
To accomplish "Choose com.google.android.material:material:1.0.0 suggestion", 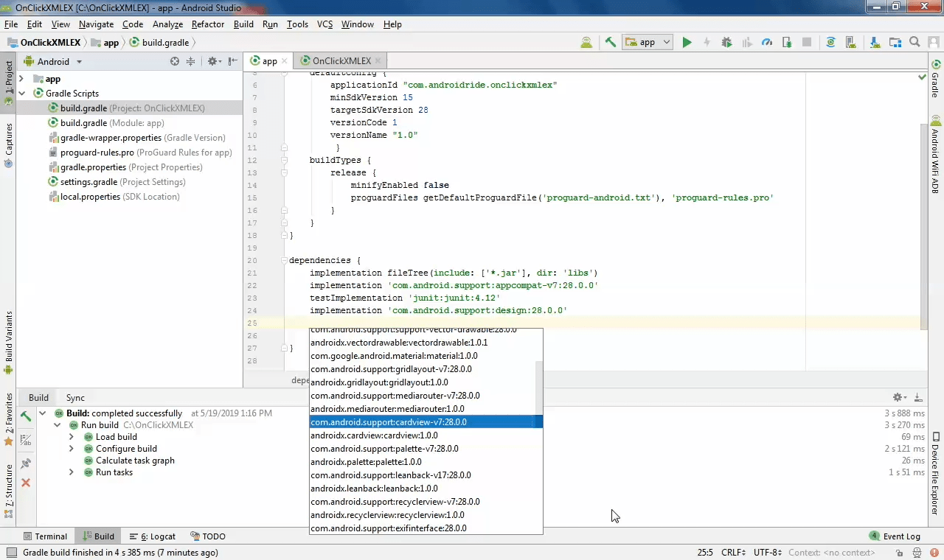I will tap(426, 356).
